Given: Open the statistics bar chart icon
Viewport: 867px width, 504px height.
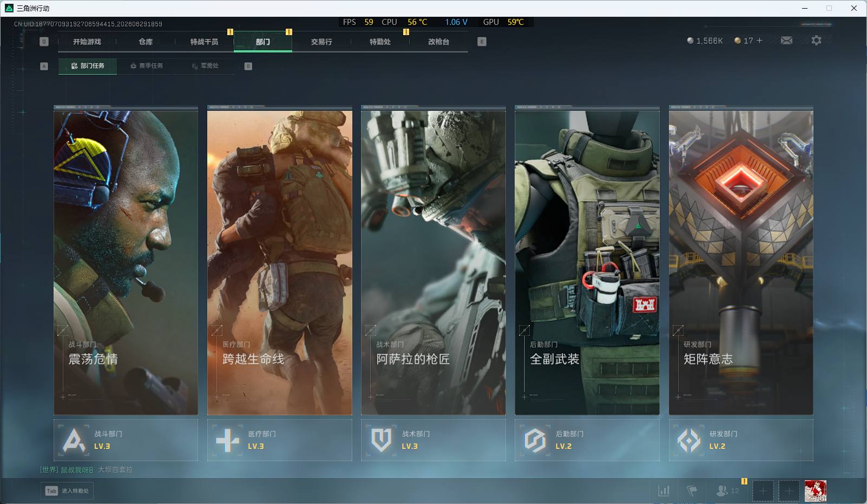Looking at the screenshot, I should click(x=664, y=491).
